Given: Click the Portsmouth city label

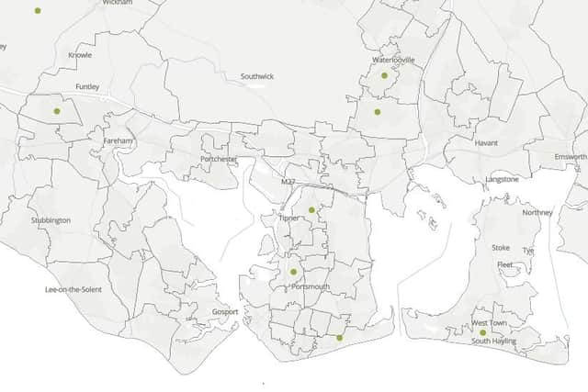Looking at the screenshot, I should coord(311,286).
